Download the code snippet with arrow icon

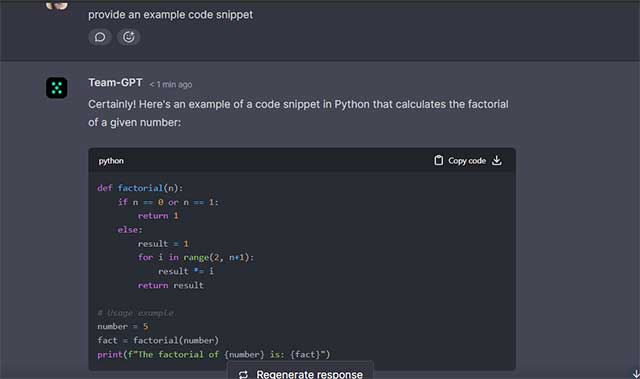[x=497, y=160]
